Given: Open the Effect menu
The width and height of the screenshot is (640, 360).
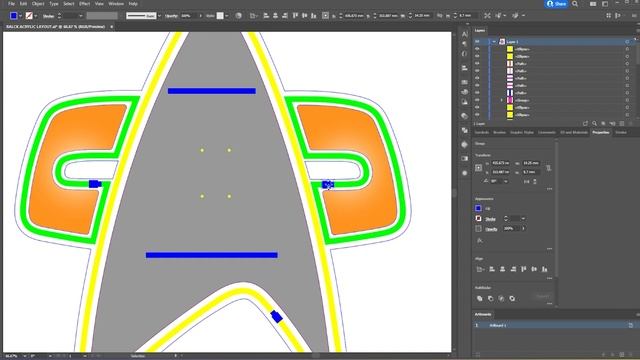Looking at the screenshot, I should click(x=84, y=4).
